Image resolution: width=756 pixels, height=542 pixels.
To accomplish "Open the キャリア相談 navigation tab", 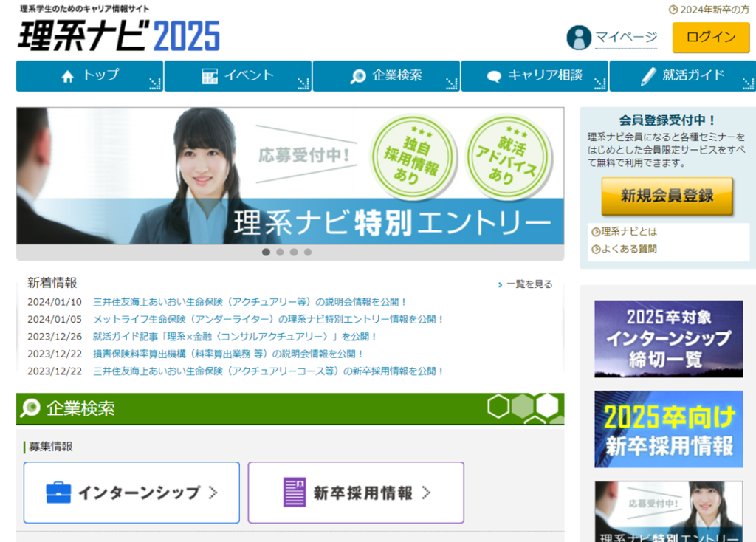I will pos(534,76).
